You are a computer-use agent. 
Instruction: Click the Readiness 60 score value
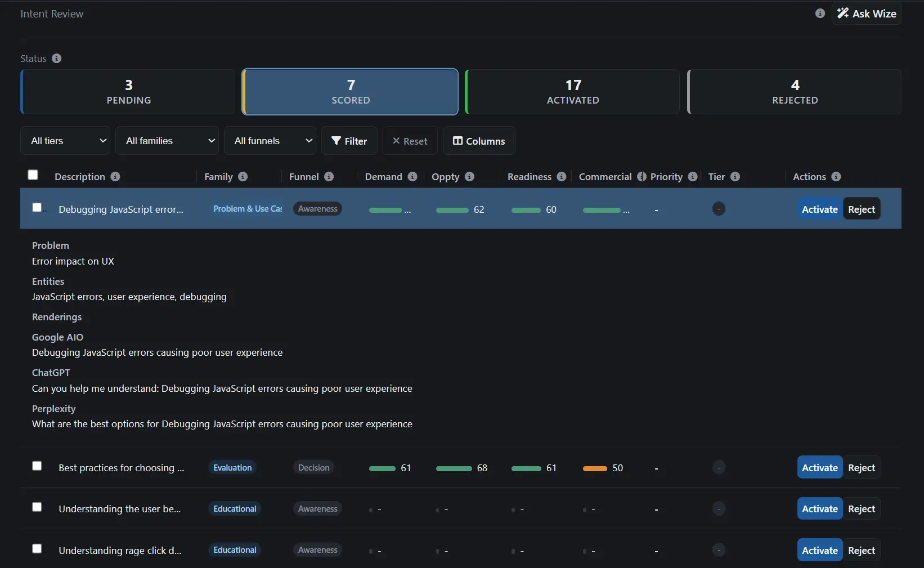pyautogui.click(x=551, y=209)
